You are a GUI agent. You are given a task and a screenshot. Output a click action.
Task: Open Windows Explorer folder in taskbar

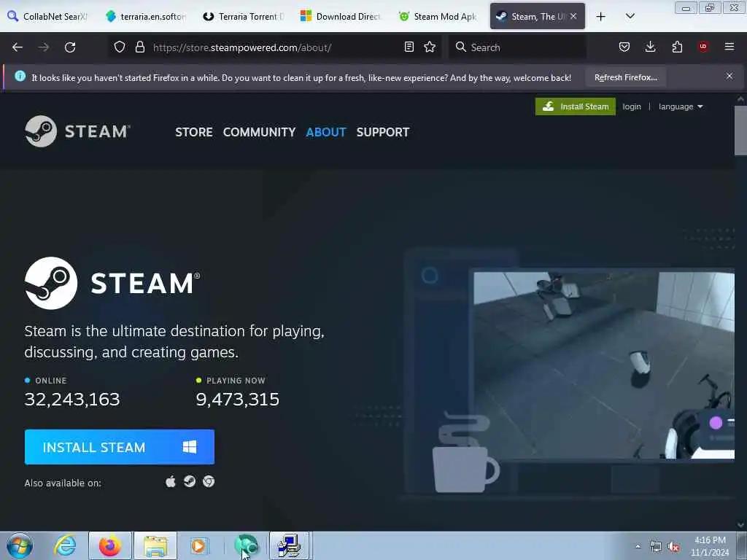[x=155, y=545]
